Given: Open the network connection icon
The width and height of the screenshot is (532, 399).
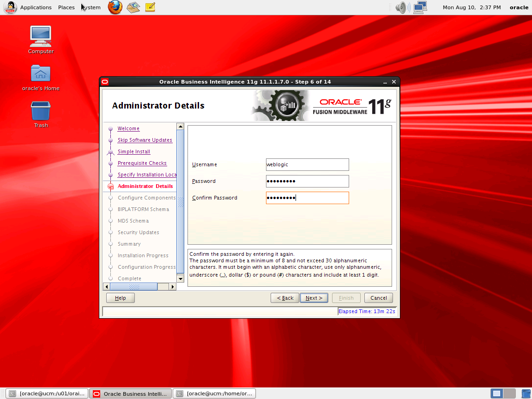Looking at the screenshot, I should pyautogui.click(x=420, y=7).
